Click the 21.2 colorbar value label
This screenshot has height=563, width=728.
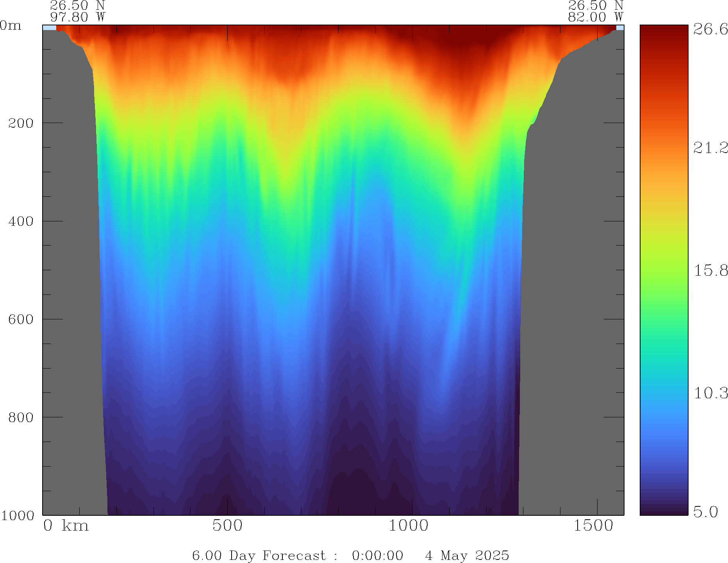click(710, 148)
